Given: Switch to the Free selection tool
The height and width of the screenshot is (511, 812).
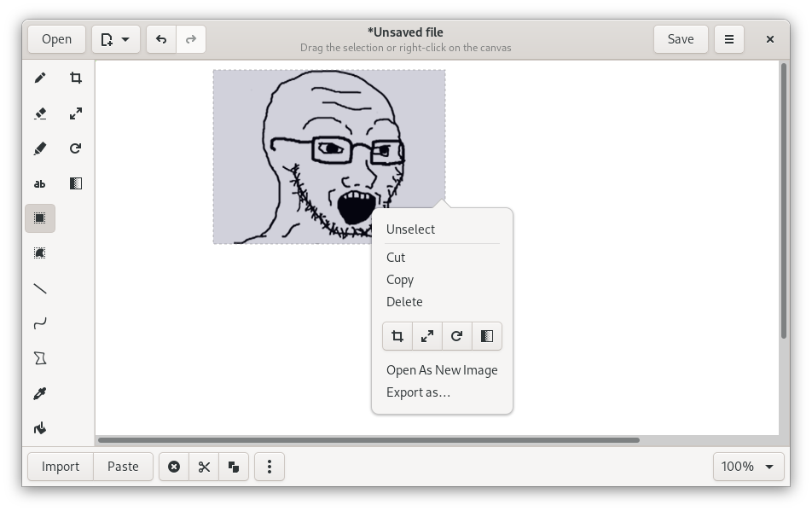Looking at the screenshot, I should coord(40,253).
